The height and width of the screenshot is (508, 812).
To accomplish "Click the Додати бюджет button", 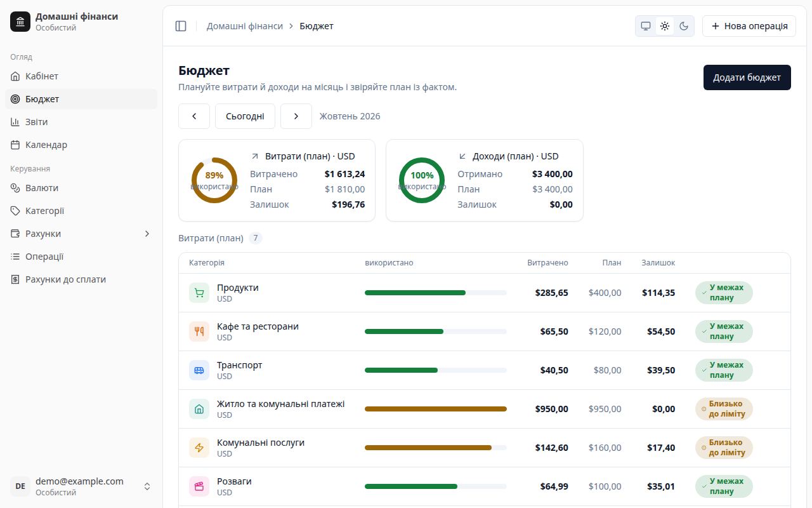I will coord(747,77).
